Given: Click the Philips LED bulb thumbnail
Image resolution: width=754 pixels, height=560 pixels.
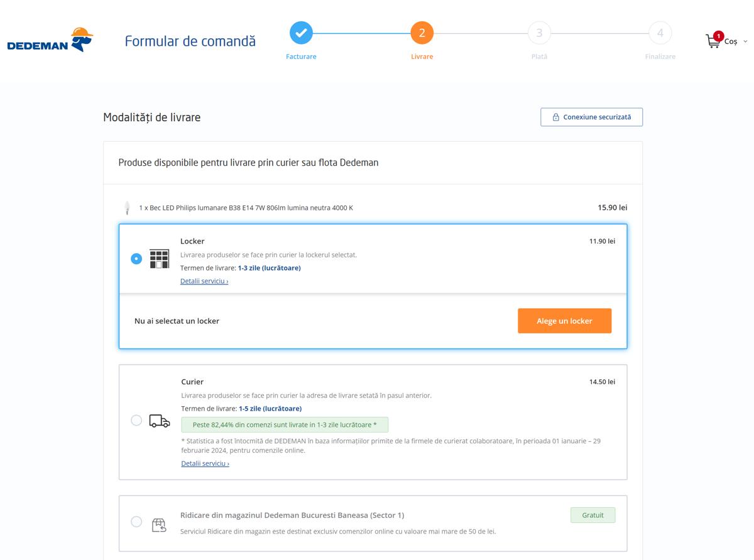Looking at the screenshot, I should (127, 208).
